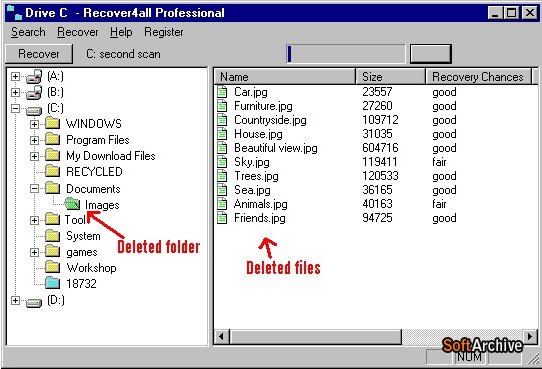Click the Sky.jpg file icon
The height and width of the screenshot is (369, 542).
(x=222, y=162)
